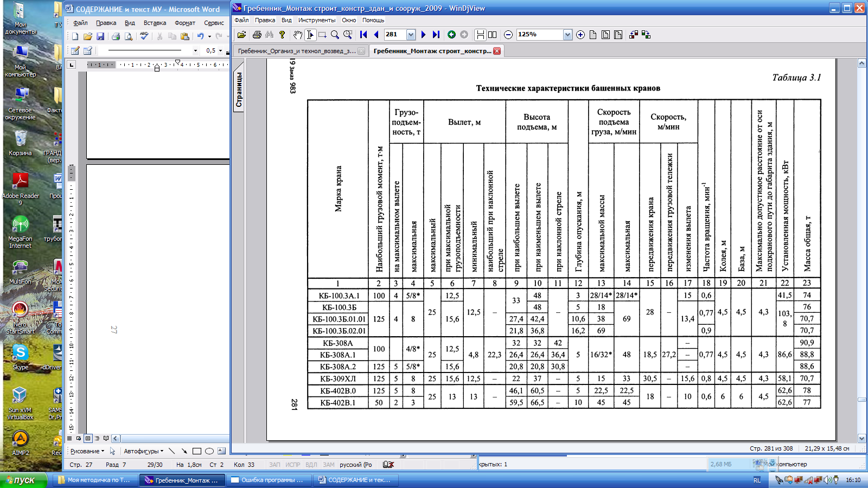The image size is (868, 488).
Task: Paste from clipboard in Word
Action: 185,36
